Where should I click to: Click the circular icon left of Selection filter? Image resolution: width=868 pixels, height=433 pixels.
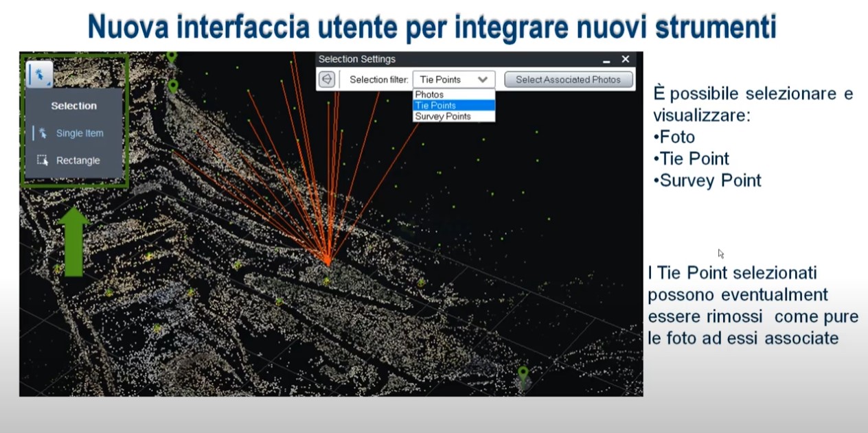(327, 80)
